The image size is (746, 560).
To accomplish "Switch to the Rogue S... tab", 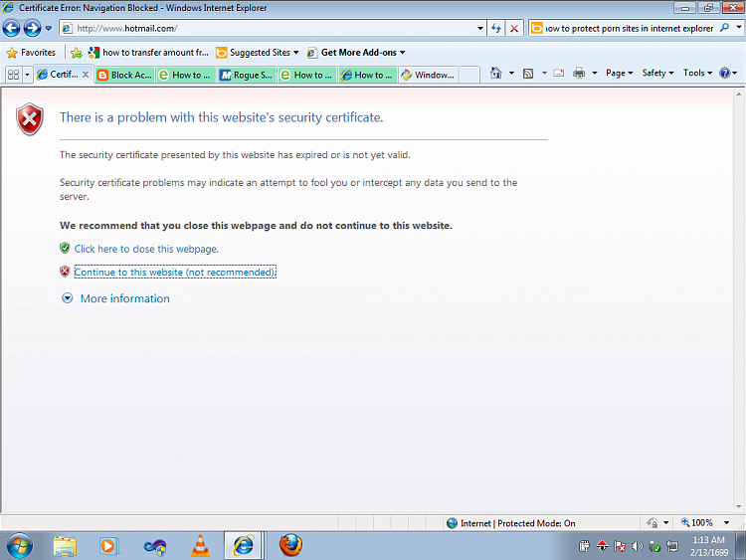I will (247, 76).
